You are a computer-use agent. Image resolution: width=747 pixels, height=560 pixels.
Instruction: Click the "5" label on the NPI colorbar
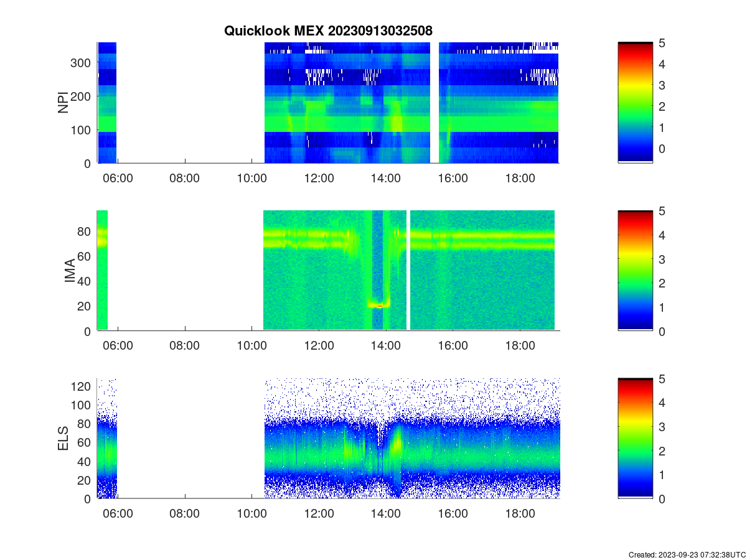tap(662, 43)
